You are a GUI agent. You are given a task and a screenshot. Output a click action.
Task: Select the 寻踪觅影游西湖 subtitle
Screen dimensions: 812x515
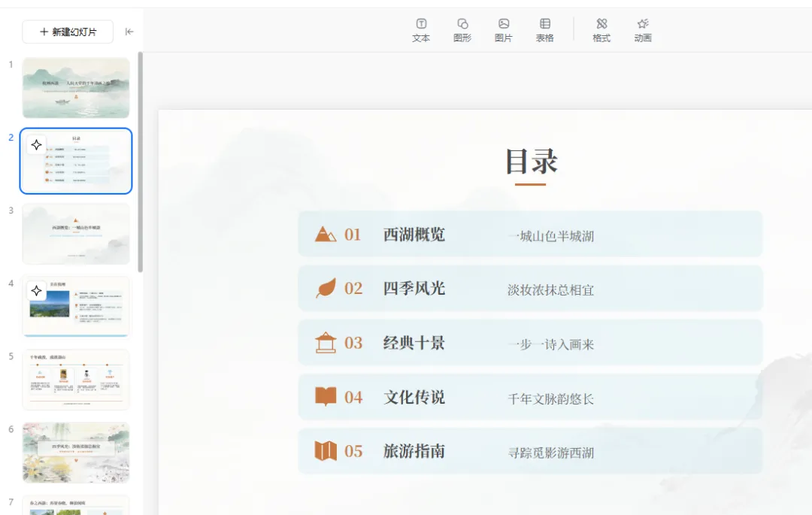tap(550, 453)
